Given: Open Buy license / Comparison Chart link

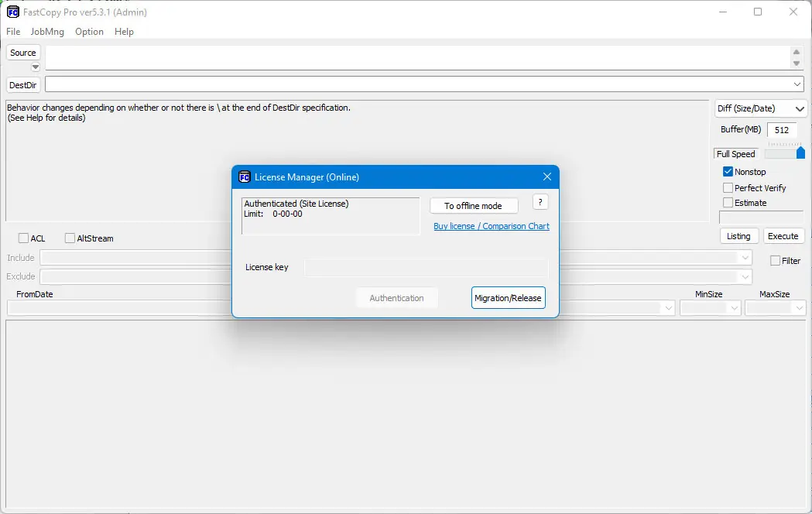Looking at the screenshot, I should pyautogui.click(x=492, y=226).
